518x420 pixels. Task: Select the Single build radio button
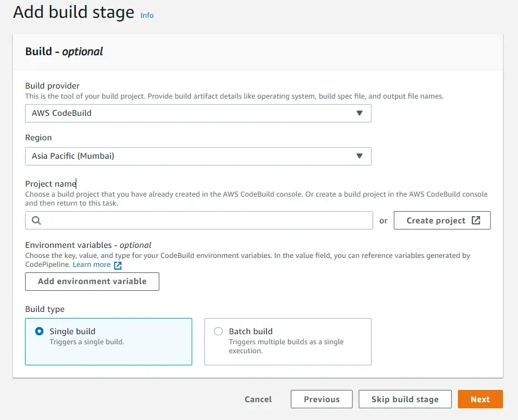pyautogui.click(x=39, y=331)
